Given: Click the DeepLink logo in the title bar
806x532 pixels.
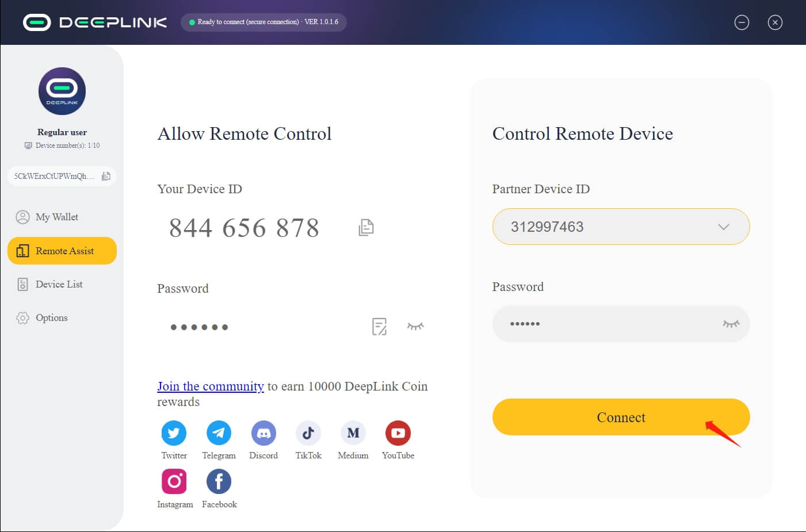Looking at the screenshot, I should pyautogui.click(x=95, y=22).
